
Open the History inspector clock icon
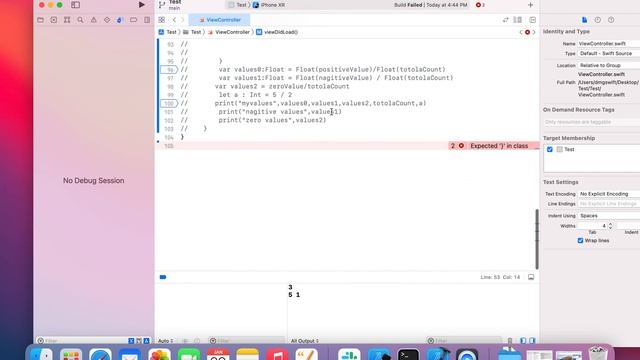(x=598, y=20)
